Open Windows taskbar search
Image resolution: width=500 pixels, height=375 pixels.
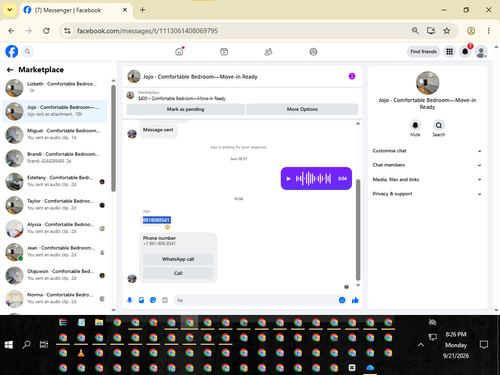point(26,345)
